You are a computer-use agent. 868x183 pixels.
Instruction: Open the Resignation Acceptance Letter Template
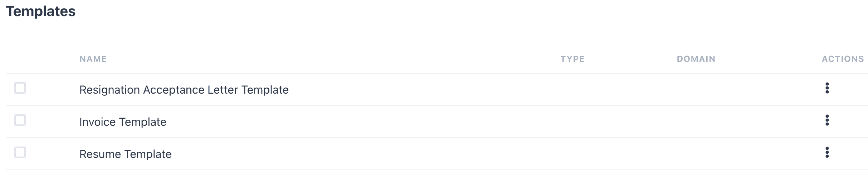click(x=184, y=90)
